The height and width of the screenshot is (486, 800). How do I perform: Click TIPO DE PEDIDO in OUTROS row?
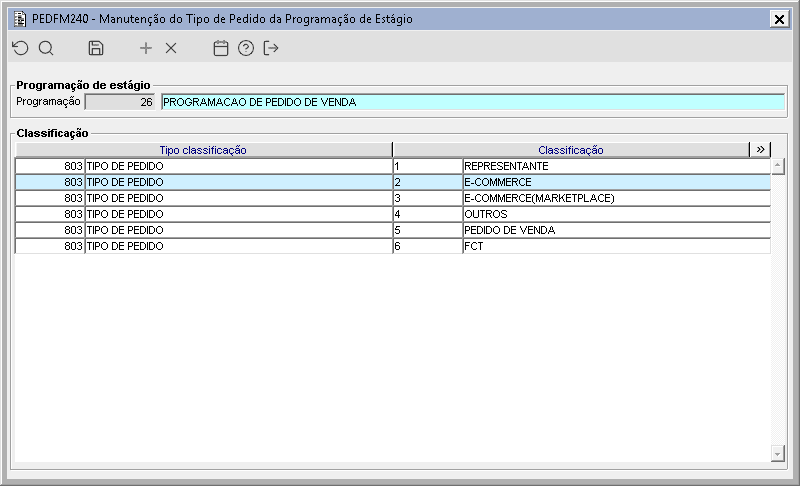(x=238, y=214)
